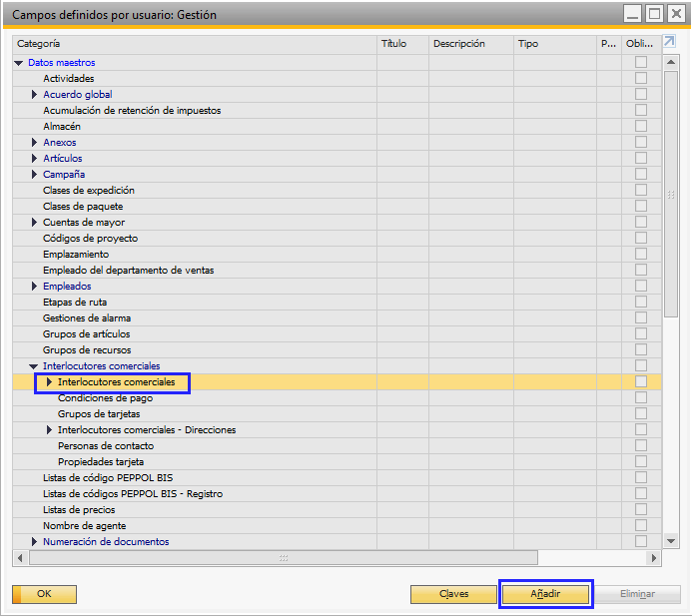The width and height of the screenshot is (692, 616).
Task: Select the Grupos de tarjetas row
Action: pos(337,414)
